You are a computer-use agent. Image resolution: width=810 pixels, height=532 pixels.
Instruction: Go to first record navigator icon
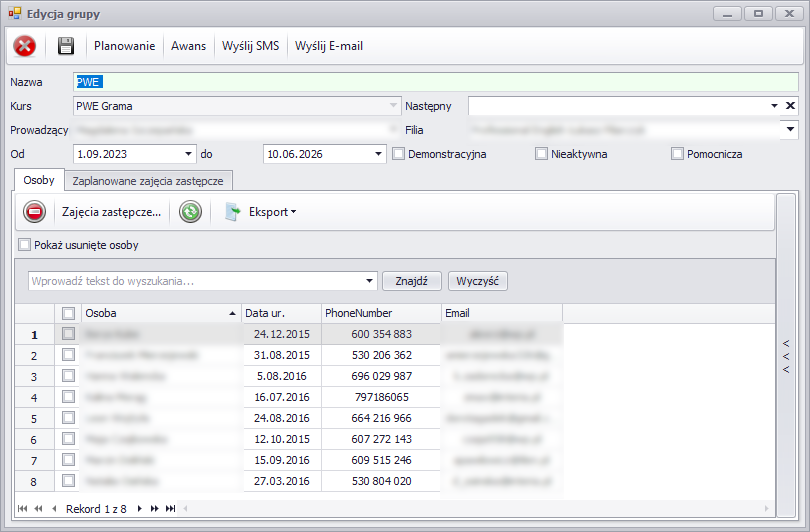tap(22, 509)
